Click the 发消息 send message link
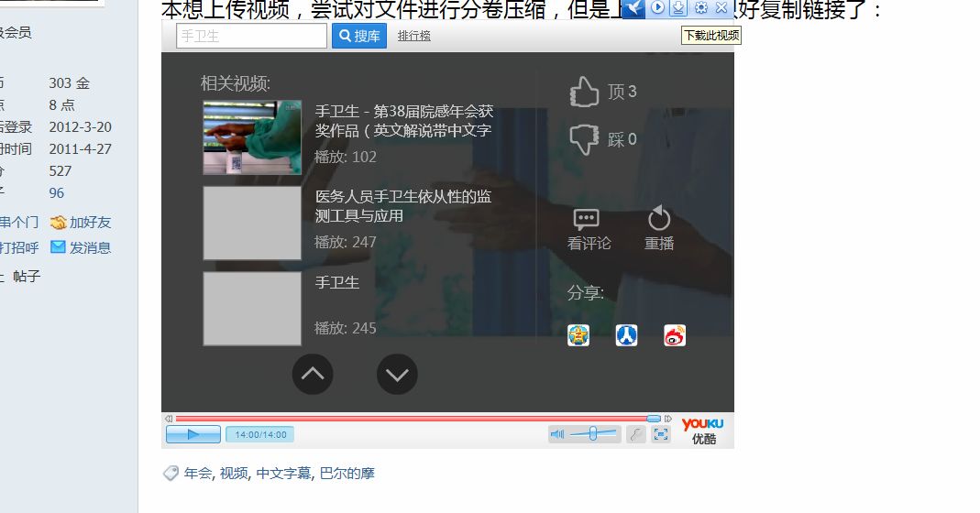The width and height of the screenshot is (980, 513). coord(81,247)
